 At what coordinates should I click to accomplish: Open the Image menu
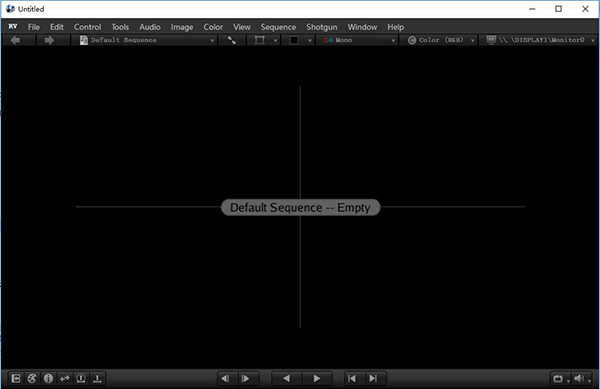click(x=182, y=27)
